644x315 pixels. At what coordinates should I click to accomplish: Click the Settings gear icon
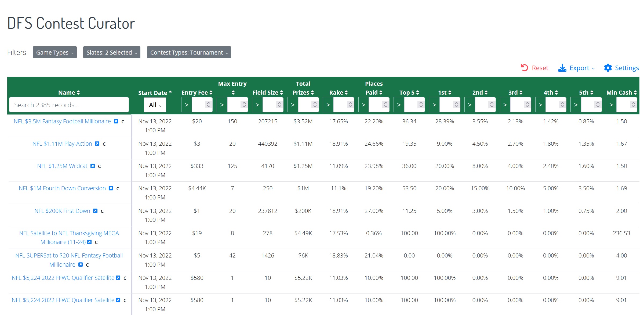pyautogui.click(x=608, y=68)
